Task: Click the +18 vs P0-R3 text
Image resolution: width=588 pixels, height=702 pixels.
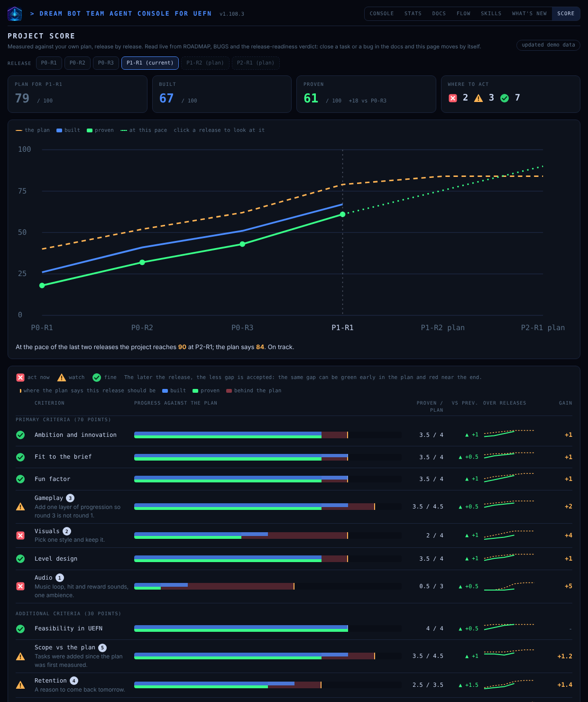Action: pyautogui.click(x=367, y=101)
